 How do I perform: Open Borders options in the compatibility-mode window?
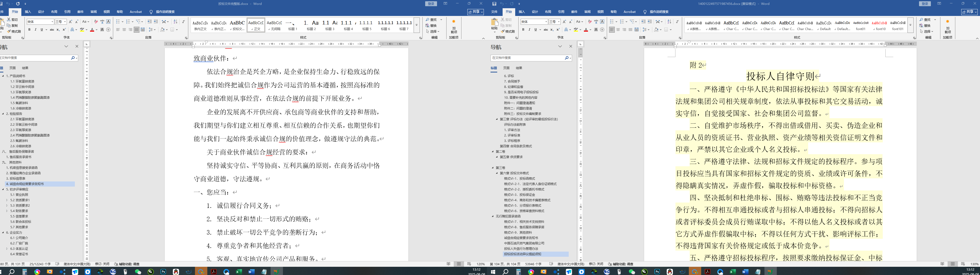coord(668,30)
